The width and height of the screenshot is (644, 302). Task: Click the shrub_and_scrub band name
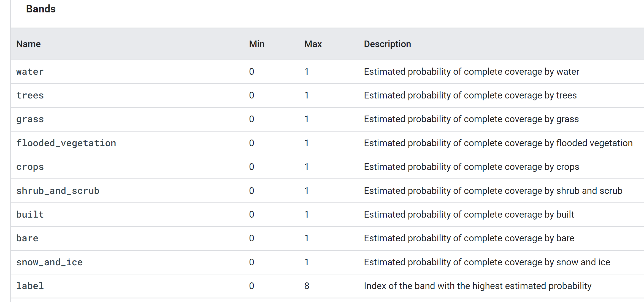tap(58, 191)
